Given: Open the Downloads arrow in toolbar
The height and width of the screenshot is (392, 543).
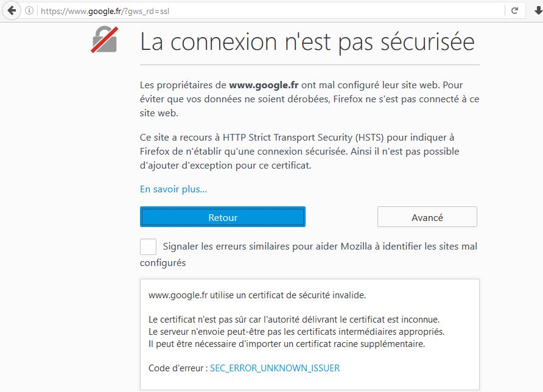Looking at the screenshot, I should pyautogui.click(x=536, y=11).
